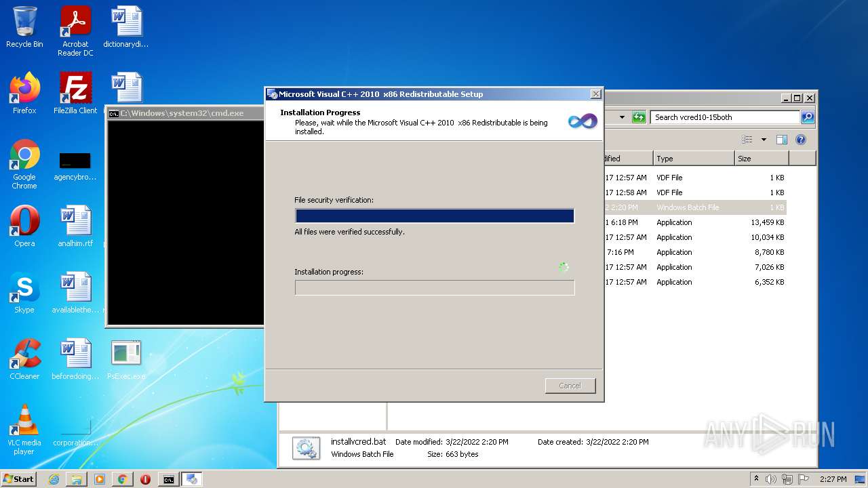The height and width of the screenshot is (488, 868).
Task: Open VLC media player shortcut
Action: pyautogui.click(x=24, y=430)
